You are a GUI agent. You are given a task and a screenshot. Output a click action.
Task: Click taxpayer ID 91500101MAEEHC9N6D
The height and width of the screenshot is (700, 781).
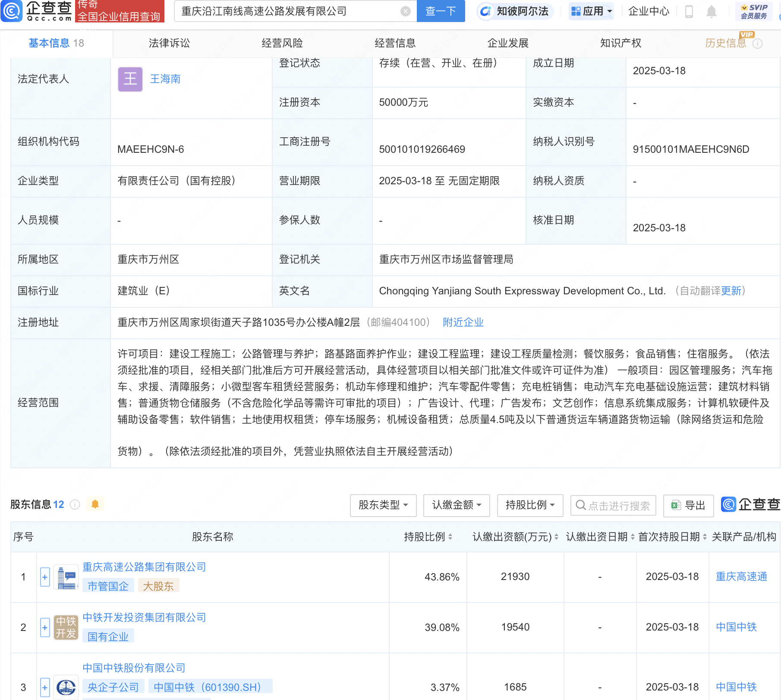[691, 149]
